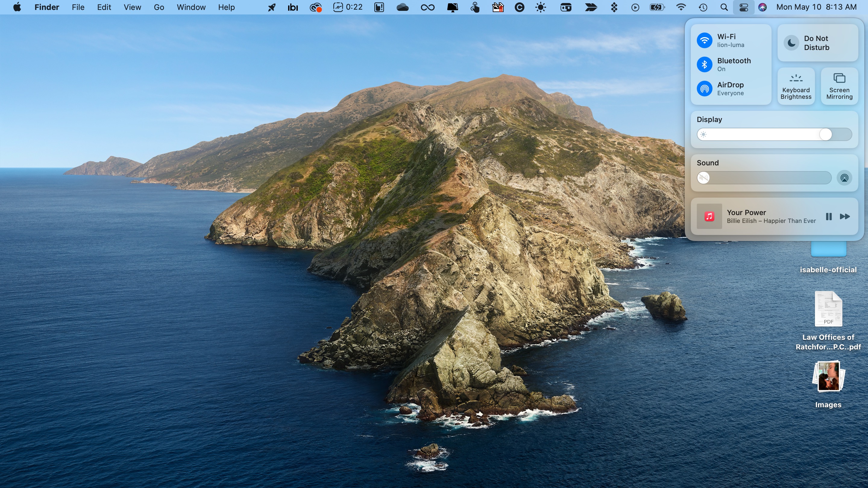Open the Window menu
This screenshot has height=488, width=868.
tap(191, 7)
